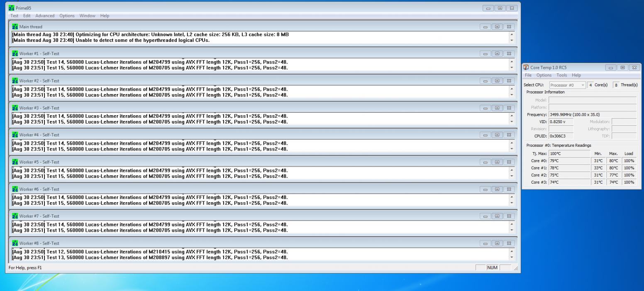Click scroll-down arrow in Worker #6 pane
The height and width of the screenshot is (291, 644).
click(511, 203)
